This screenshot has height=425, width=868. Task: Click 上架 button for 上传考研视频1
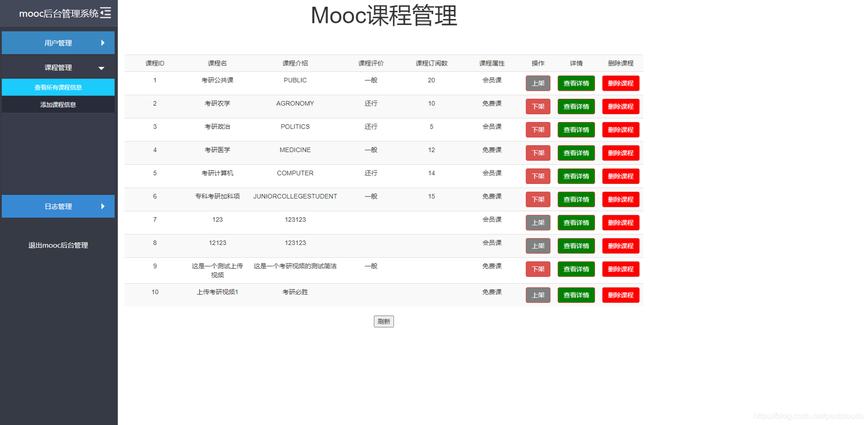(538, 295)
